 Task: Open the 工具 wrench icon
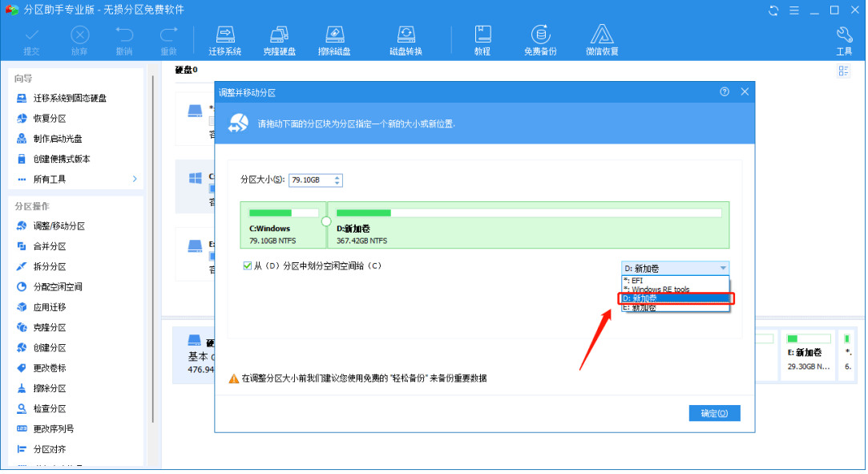coord(844,40)
